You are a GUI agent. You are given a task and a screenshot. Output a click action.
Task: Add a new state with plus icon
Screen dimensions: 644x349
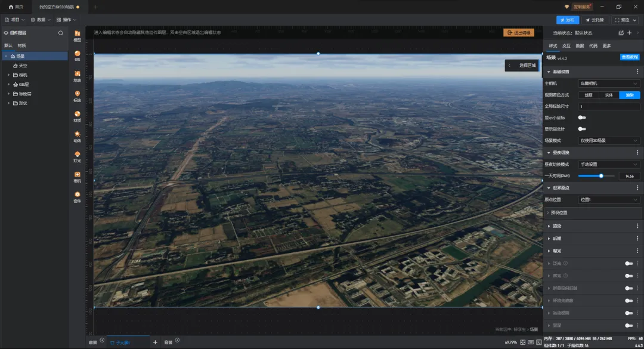click(x=629, y=33)
